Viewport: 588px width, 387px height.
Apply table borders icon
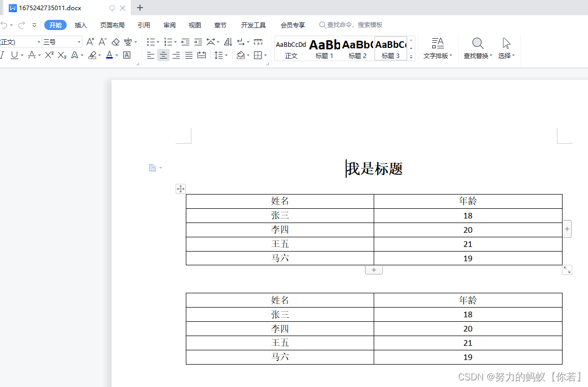[x=258, y=56]
